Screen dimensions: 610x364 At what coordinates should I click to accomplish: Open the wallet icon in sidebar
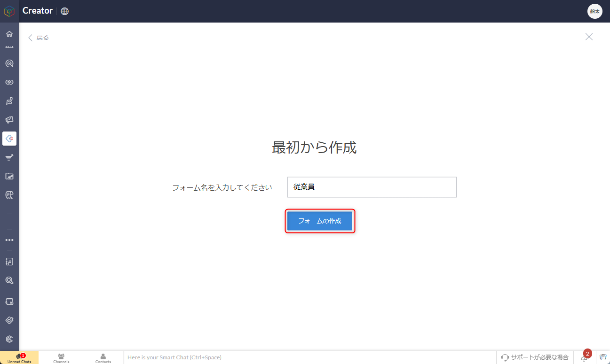[x=9, y=301]
